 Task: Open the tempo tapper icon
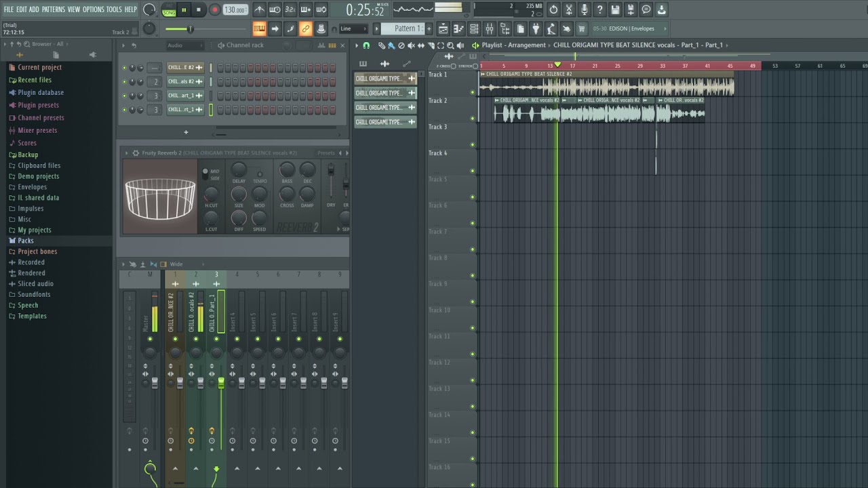point(551,28)
